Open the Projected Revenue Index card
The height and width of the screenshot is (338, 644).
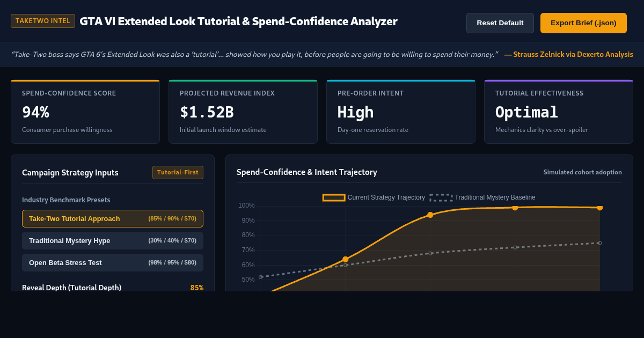[243, 112]
